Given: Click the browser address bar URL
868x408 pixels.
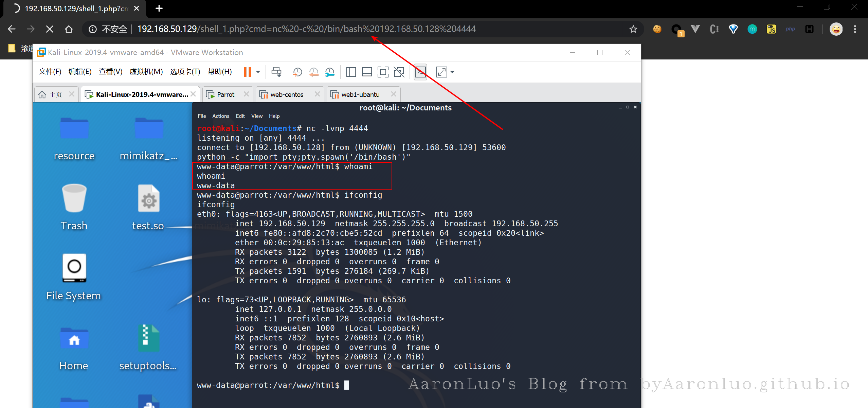Looking at the screenshot, I should point(306,29).
